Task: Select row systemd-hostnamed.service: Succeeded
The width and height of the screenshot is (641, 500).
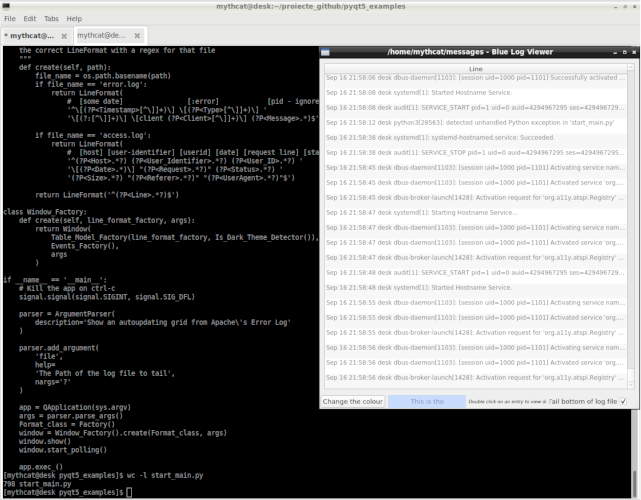Action: point(476,138)
